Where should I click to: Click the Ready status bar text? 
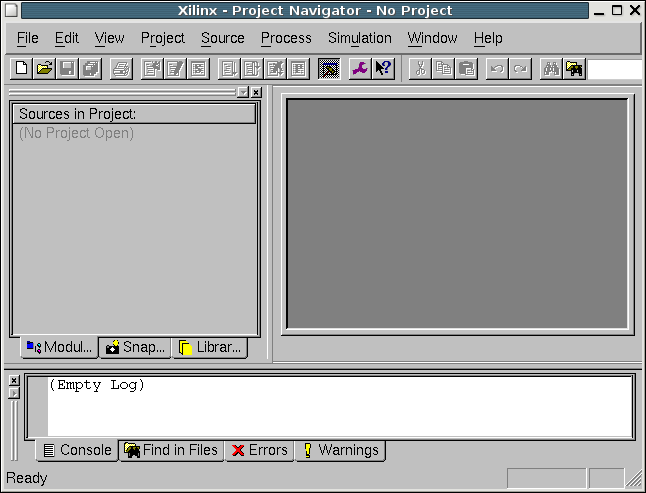coord(27,478)
